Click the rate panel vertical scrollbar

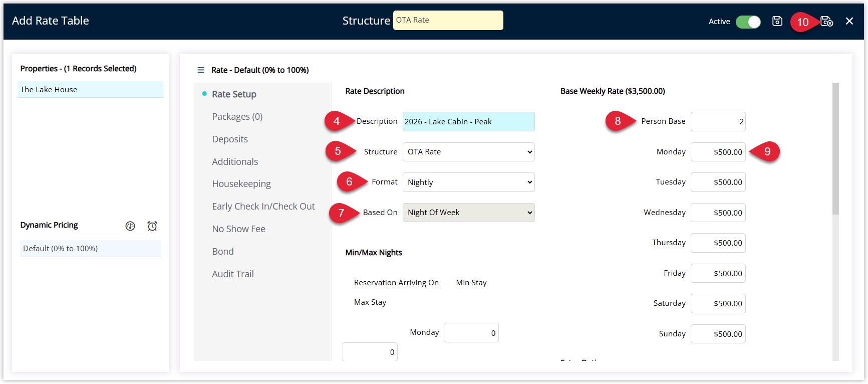[835, 149]
